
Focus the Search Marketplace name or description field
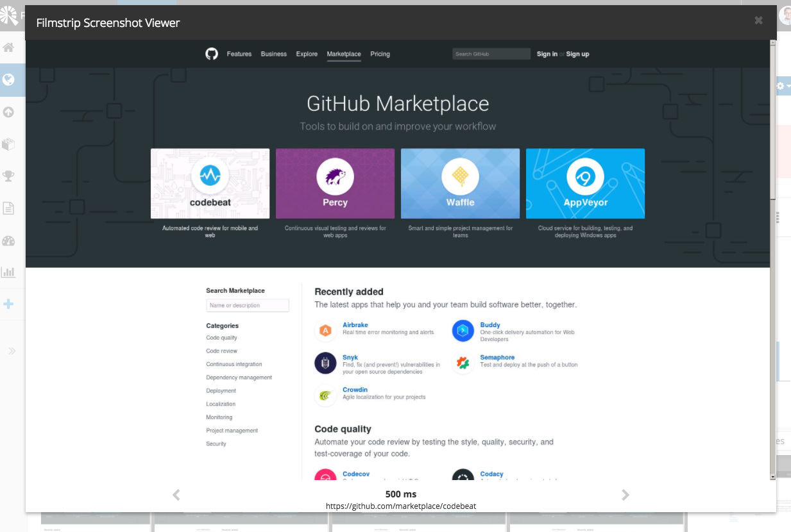coord(248,305)
